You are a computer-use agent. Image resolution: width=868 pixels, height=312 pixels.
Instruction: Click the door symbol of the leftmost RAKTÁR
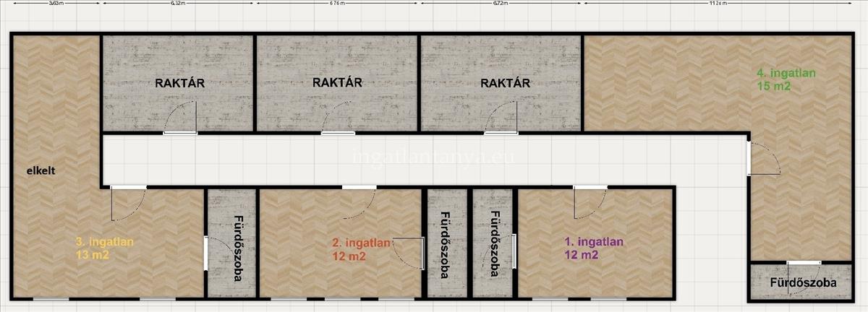click(x=181, y=119)
